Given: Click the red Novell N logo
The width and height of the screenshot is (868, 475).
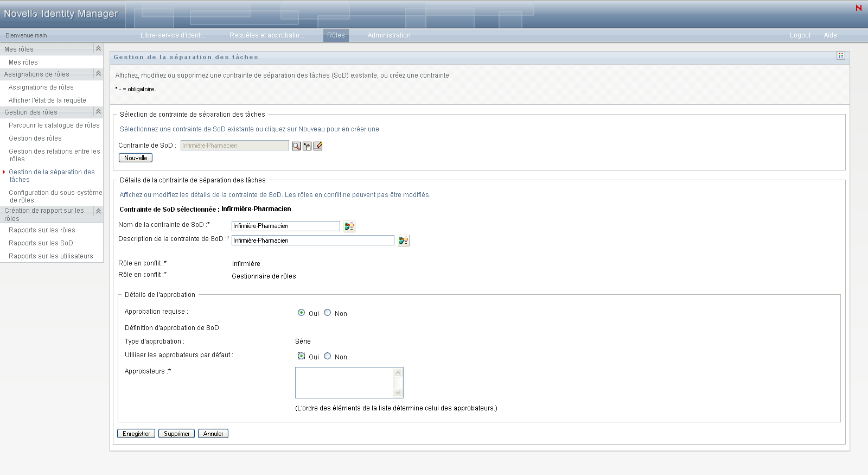Looking at the screenshot, I should [858, 8].
